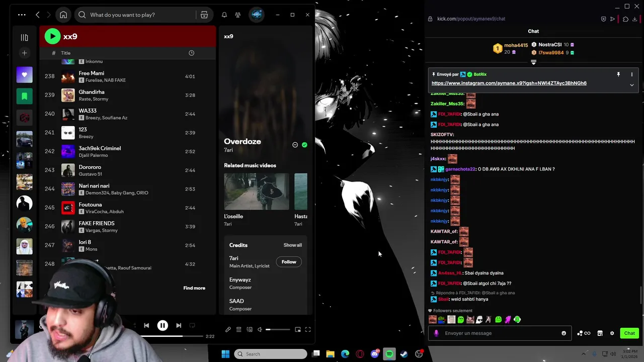Open the 'L'oseille' related music video thumbnail
The width and height of the screenshot is (644, 362).
(x=257, y=192)
